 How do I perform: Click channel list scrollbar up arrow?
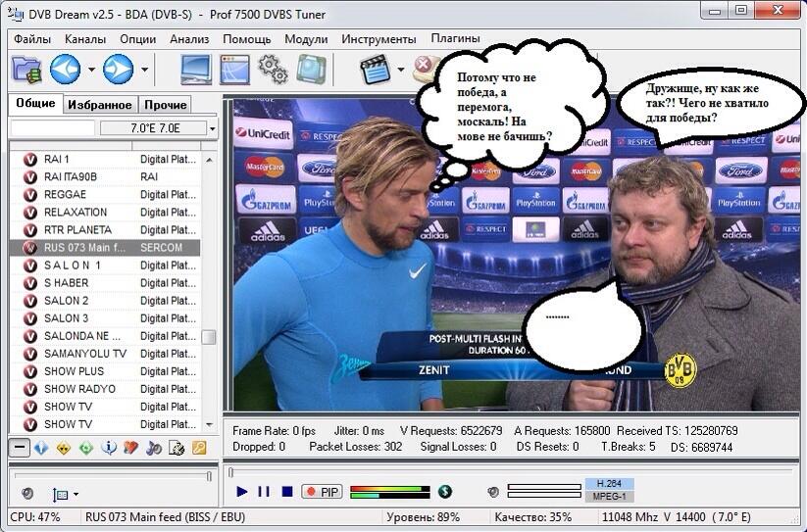pyautogui.click(x=210, y=160)
